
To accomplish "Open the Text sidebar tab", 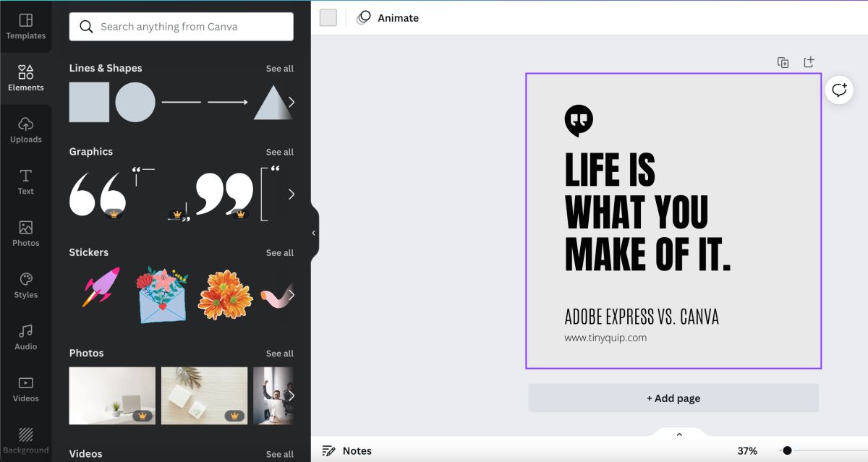I will pos(26,182).
